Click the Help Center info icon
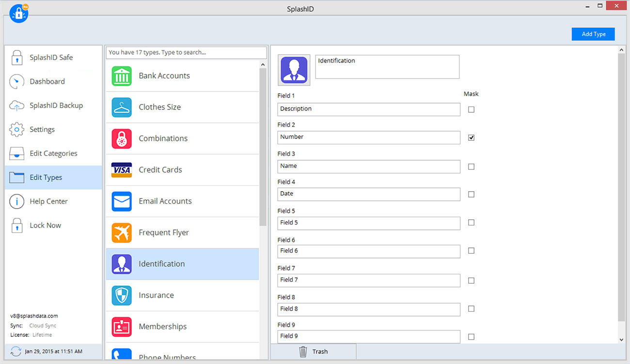The image size is (630, 364). 17,201
